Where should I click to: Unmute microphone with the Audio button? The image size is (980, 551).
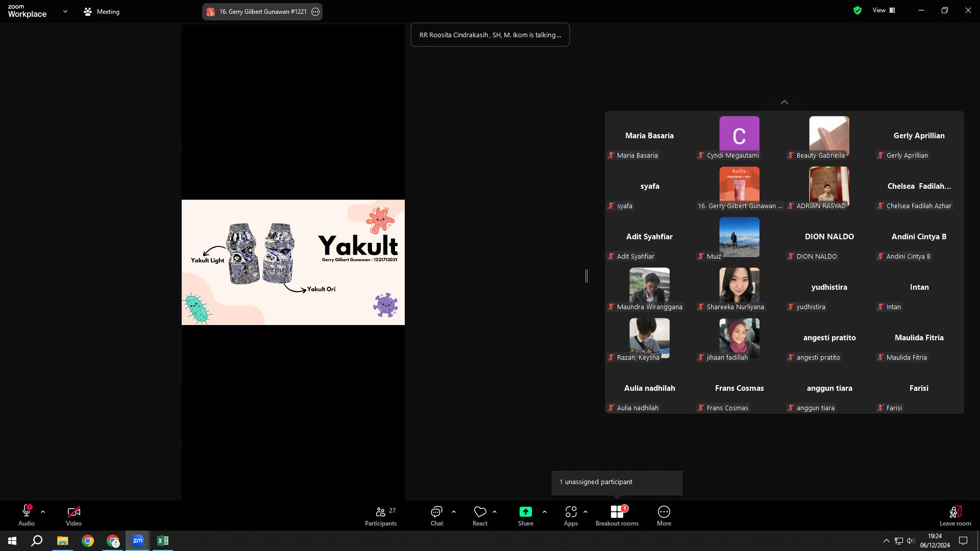click(27, 515)
